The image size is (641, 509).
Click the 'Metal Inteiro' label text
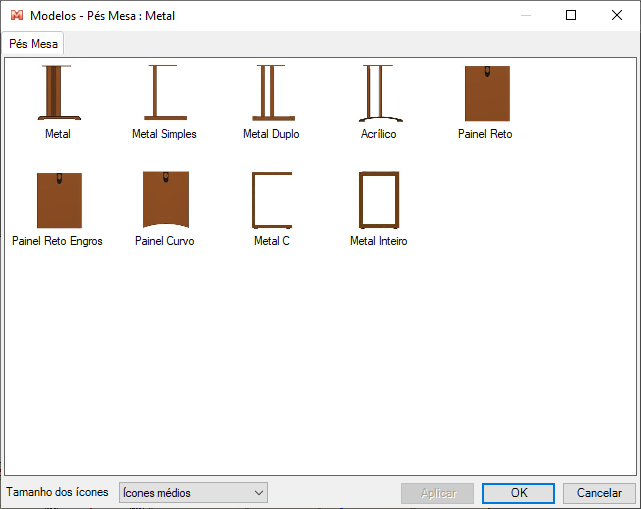(379, 241)
